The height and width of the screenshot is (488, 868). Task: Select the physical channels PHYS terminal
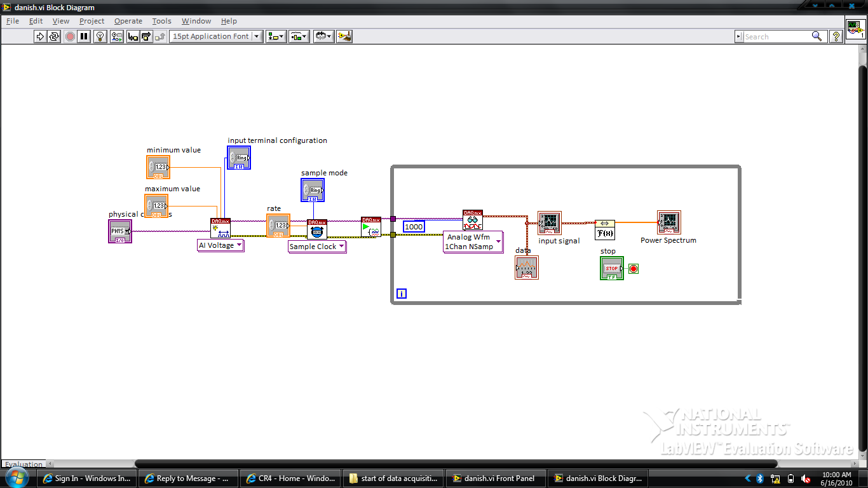[120, 231]
